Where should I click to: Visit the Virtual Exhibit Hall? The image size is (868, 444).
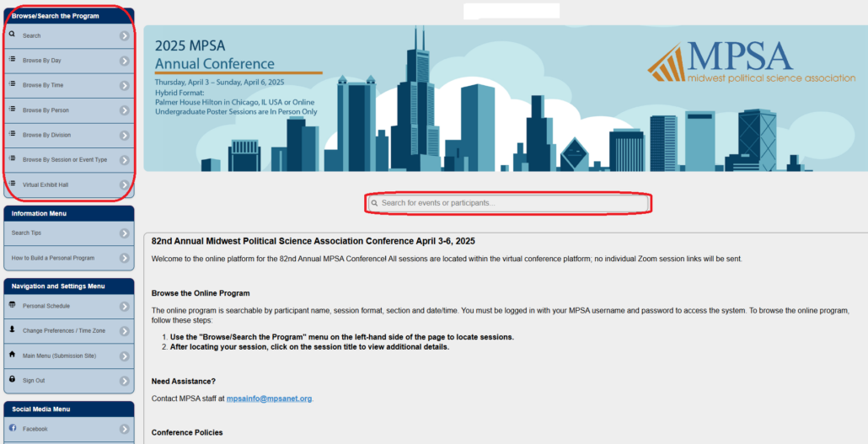69,185
